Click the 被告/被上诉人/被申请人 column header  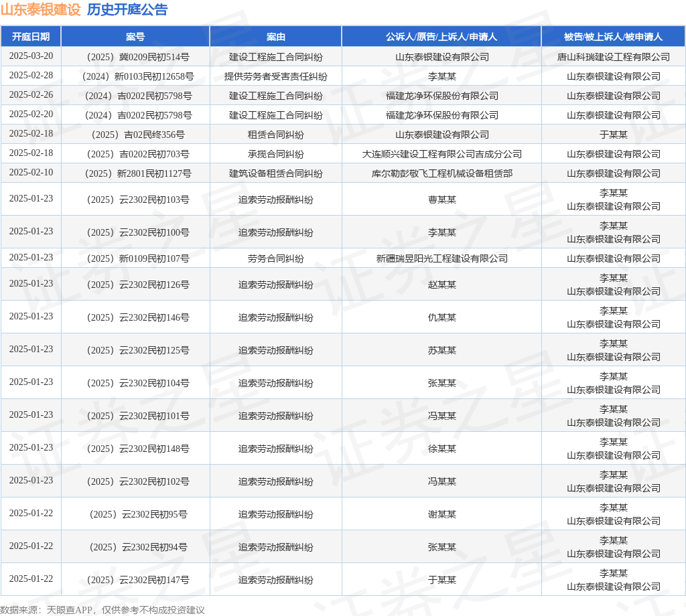click(x=614, y=37)
